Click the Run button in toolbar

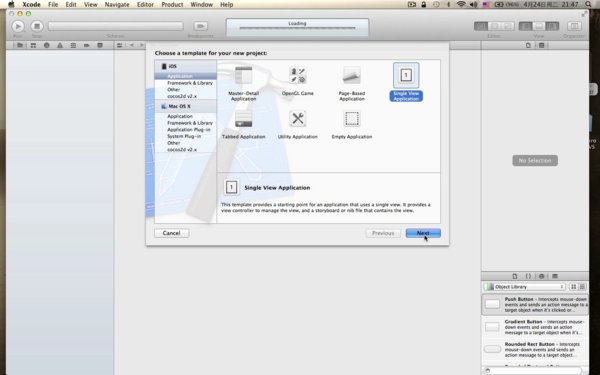18,26
